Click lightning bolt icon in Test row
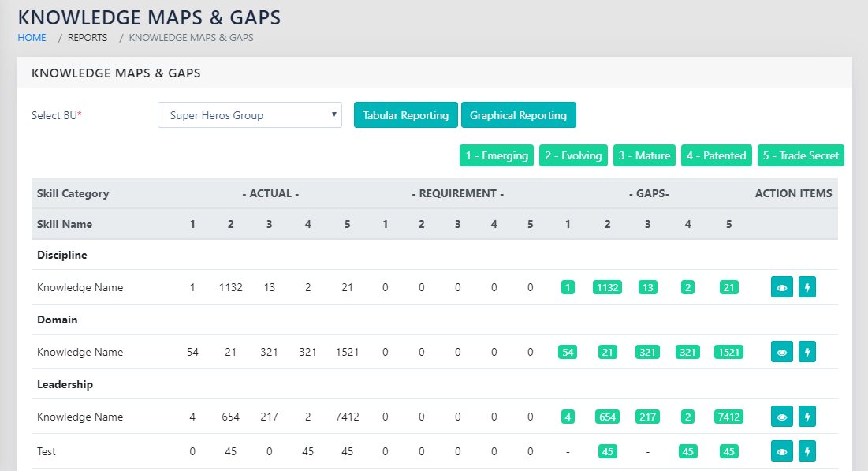 point(807,451)
